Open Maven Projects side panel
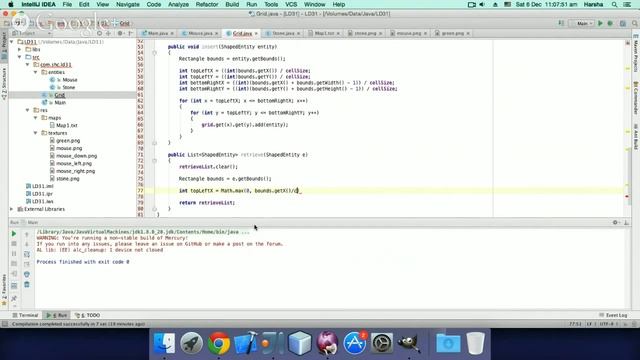 636,54
